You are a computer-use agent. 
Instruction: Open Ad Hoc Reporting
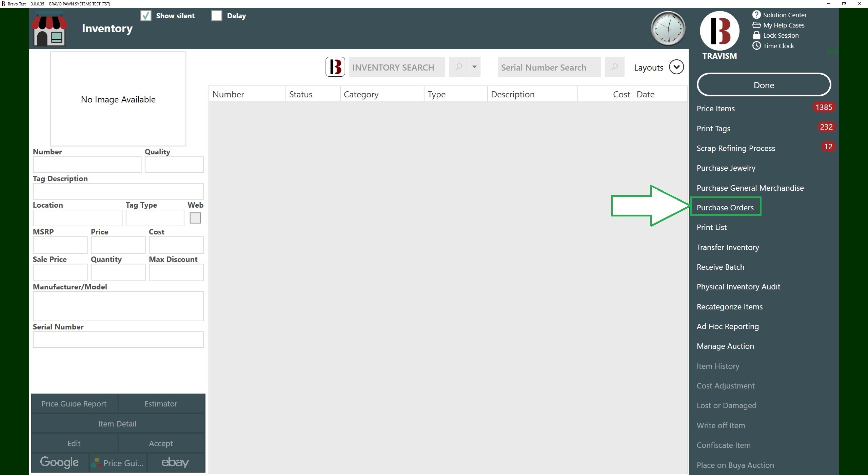728,326
